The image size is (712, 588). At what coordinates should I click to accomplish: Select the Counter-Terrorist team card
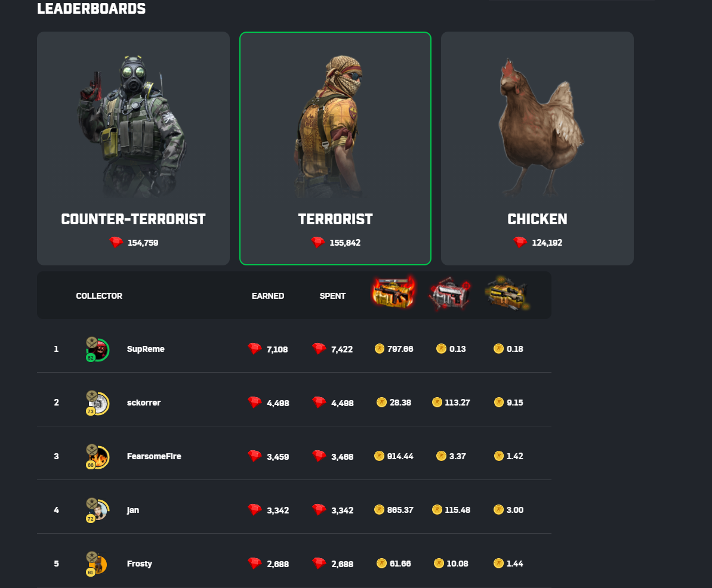(133, 148)
